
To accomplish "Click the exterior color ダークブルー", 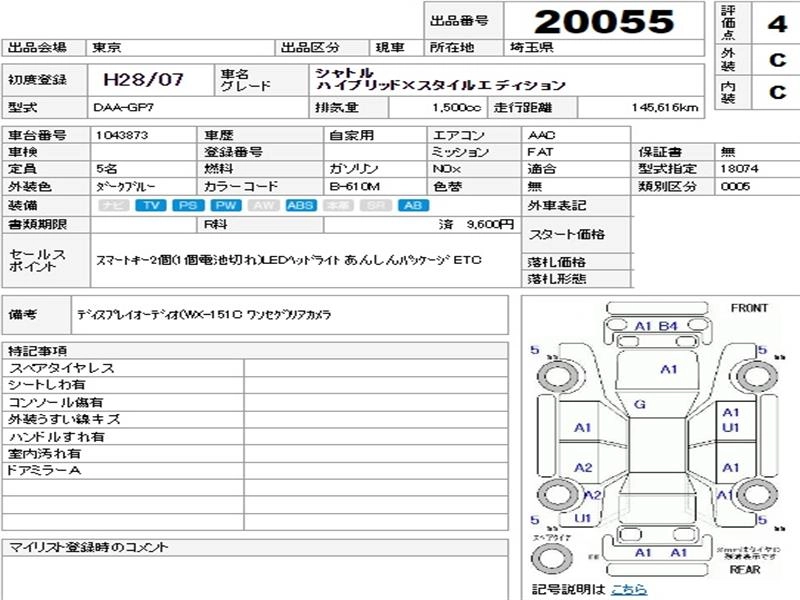I will tap(126, 187).
